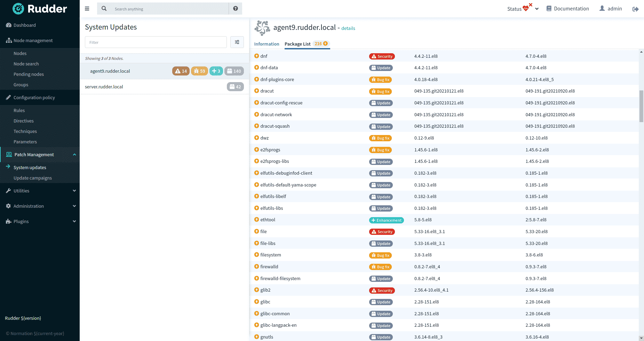
Task: Click the Update badge for glibc
Action: (381, 302)
